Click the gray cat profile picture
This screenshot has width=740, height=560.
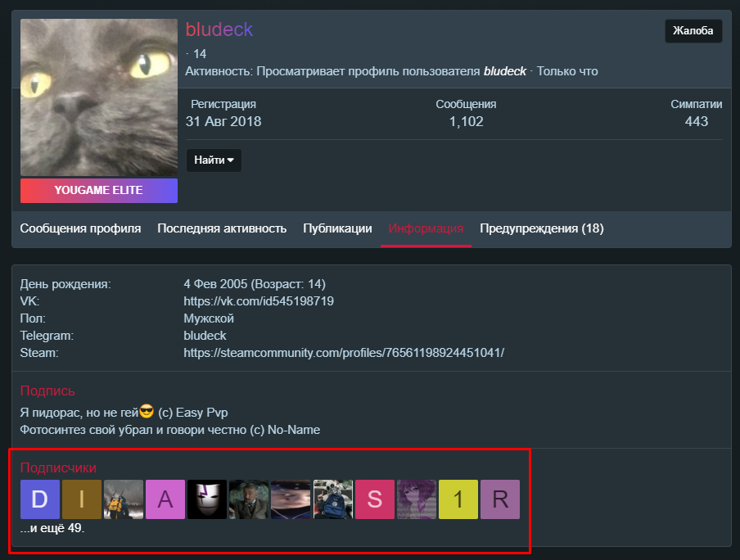(99, 97)
